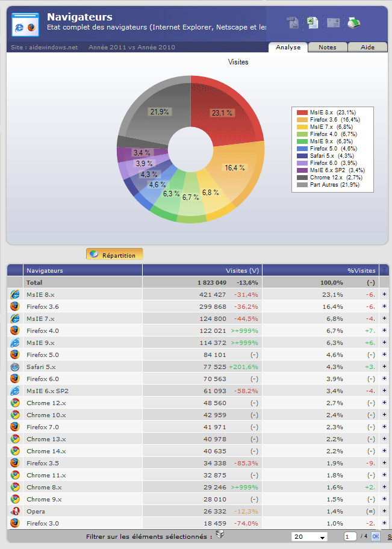
Task: Expand the Firefox 3.0 row plus
Action: click(x=384, y=523)
